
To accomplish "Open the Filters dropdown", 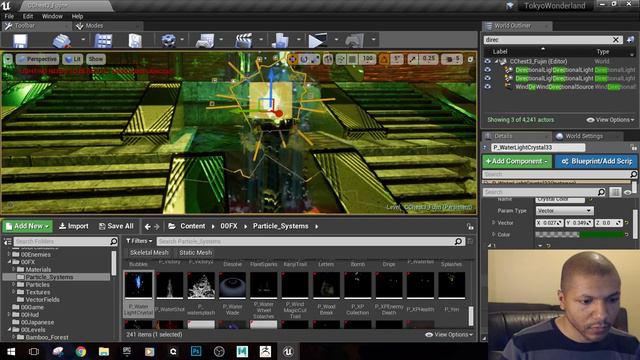I will pyautogui.click(x=139, y=241).
